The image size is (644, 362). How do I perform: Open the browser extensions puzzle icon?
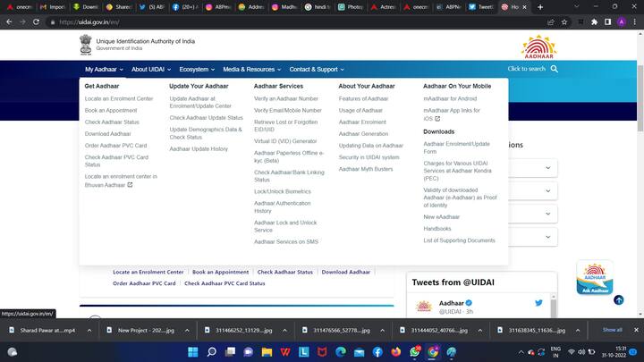tap(594, 22)
